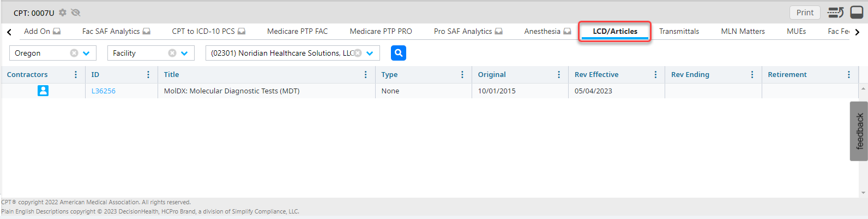Click the blue search magnifier button
Screen dimensions: 868x219
click(x=399, y=53)
